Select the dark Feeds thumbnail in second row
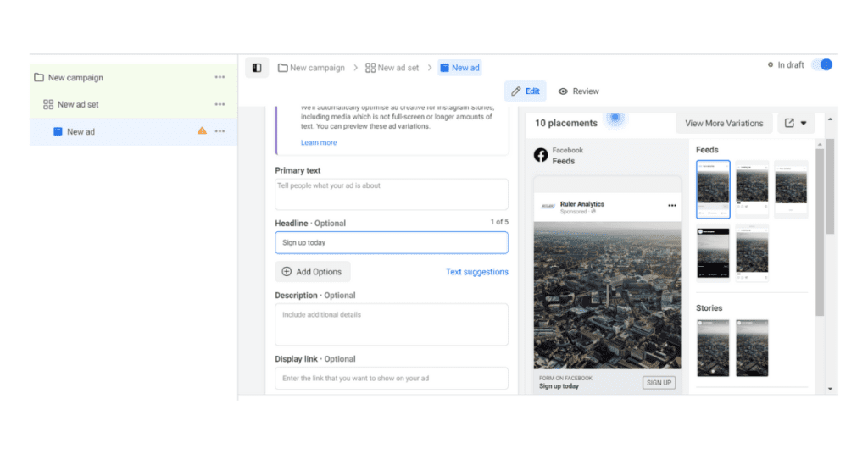 click(x=713, y=253)
